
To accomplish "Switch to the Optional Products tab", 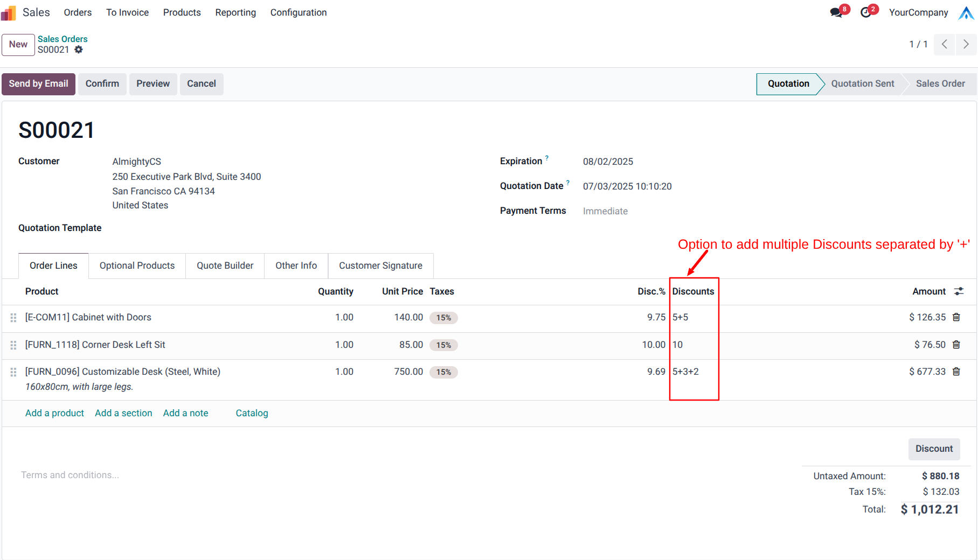I will point(137,265).
